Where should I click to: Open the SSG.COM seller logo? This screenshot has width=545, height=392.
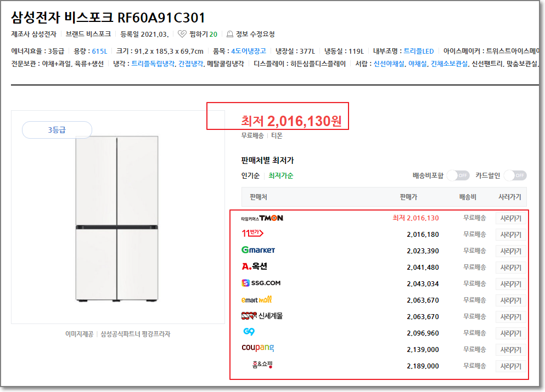pos(261,283)
